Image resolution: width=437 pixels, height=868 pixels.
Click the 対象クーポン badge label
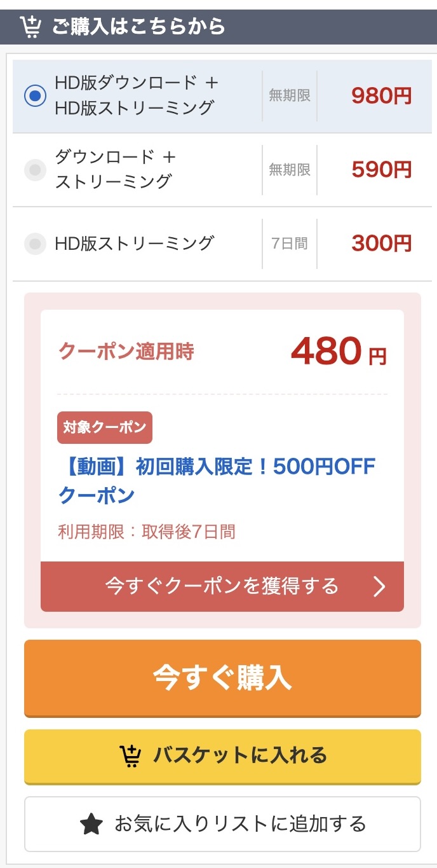coord(104,427)
